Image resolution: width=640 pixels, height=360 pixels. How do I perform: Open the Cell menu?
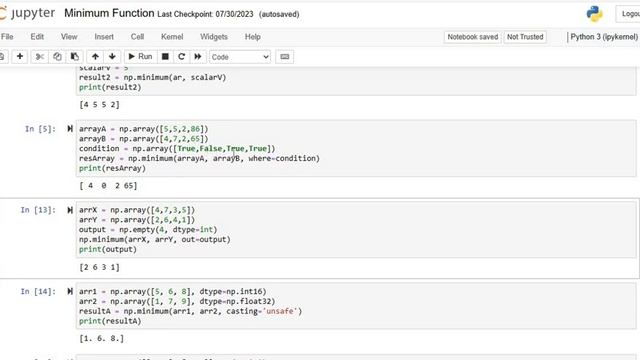[x=138, y=37]
